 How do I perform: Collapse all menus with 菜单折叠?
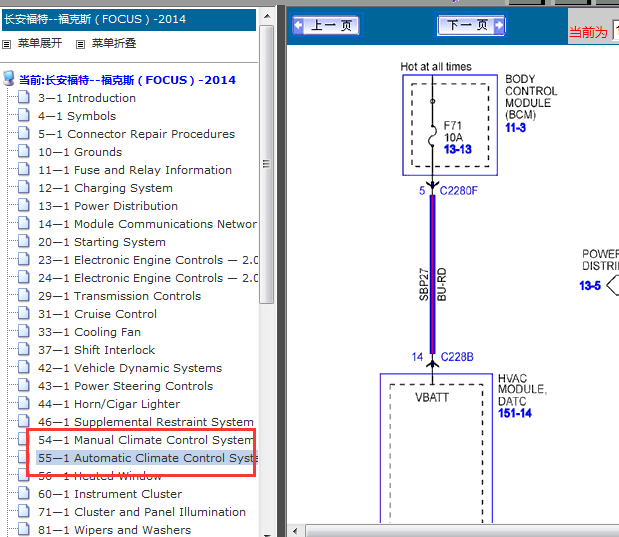(114, 43)
